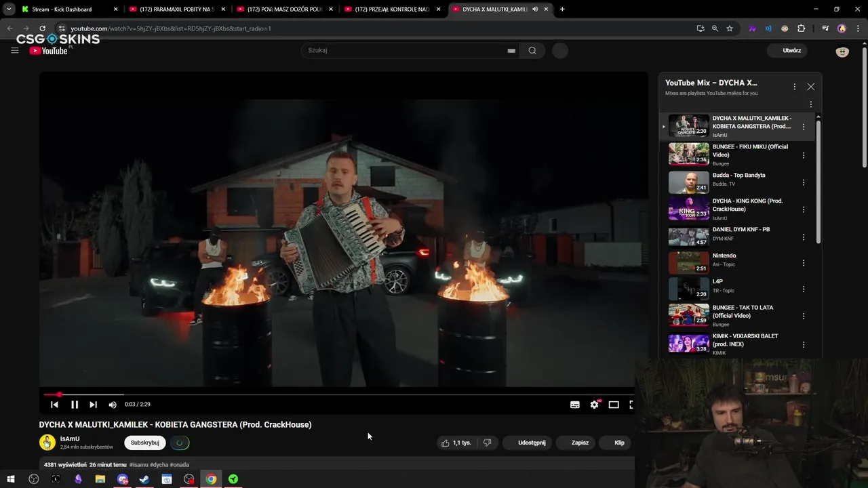Open the Chrome zoom magnifier icon
Image resolution: width=868 pixels, height=488 pixels.
pos(715,28)
